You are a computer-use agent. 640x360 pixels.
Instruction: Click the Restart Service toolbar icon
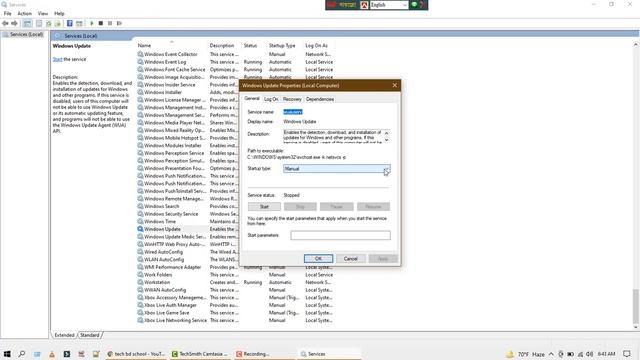click(119, 23)
